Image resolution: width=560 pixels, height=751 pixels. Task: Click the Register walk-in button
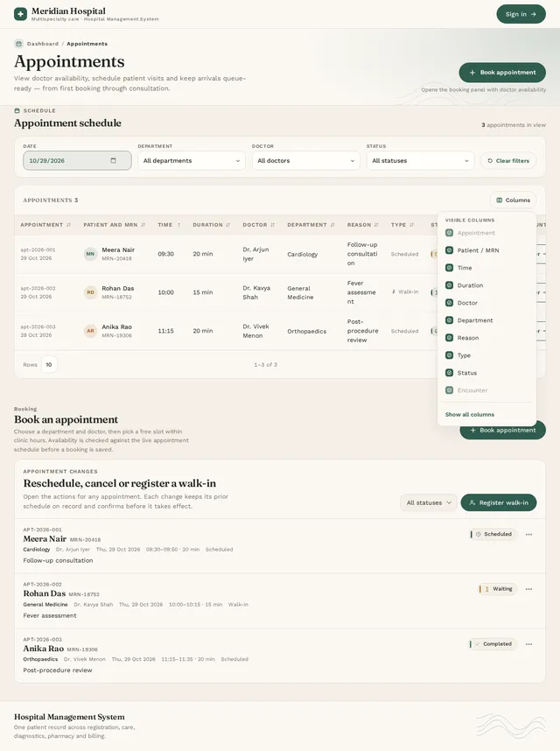(498, 502)
